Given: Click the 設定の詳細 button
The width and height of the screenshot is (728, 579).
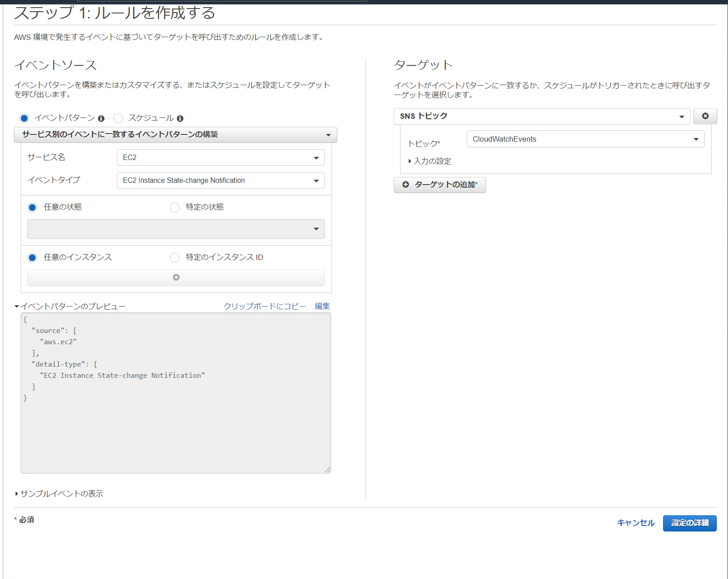Looking at the screenshot, I should [689, 523].
